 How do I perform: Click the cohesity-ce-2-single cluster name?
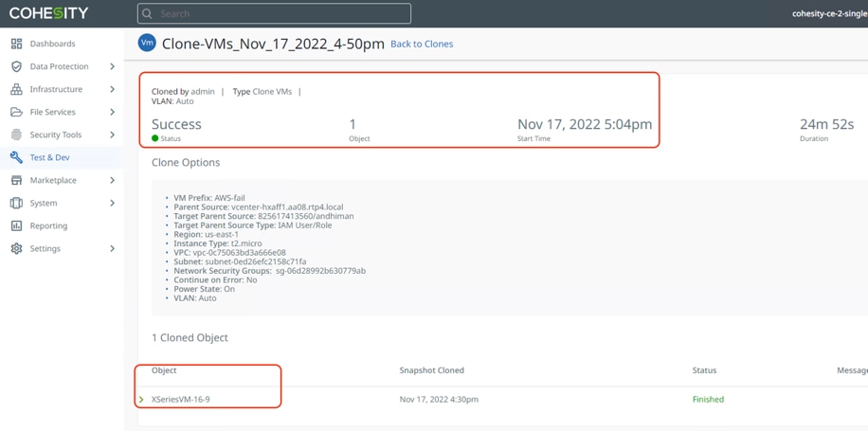click(830, 14)
